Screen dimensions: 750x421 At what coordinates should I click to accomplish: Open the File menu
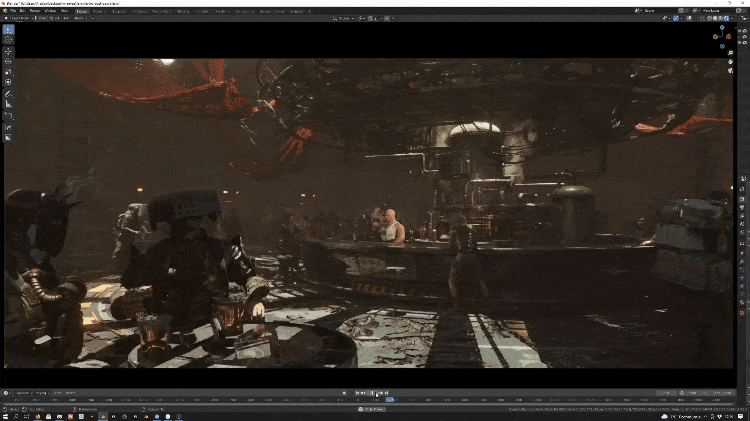pos(13,11)
